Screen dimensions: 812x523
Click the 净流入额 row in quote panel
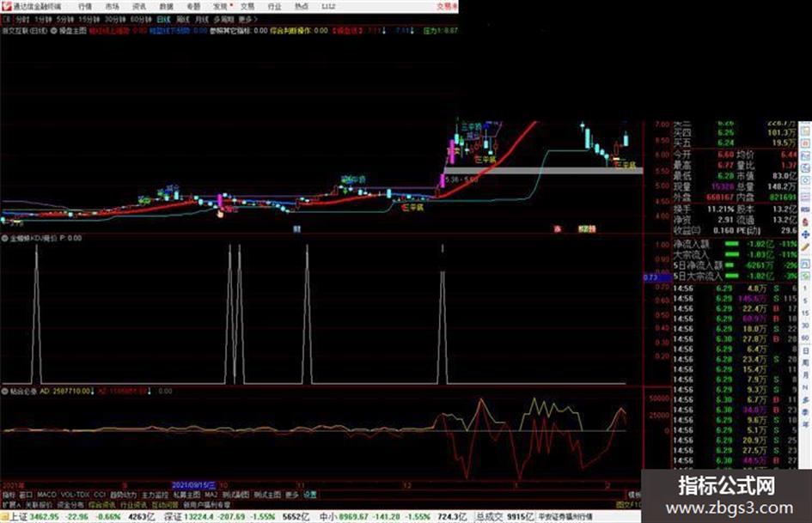point(736,245)
